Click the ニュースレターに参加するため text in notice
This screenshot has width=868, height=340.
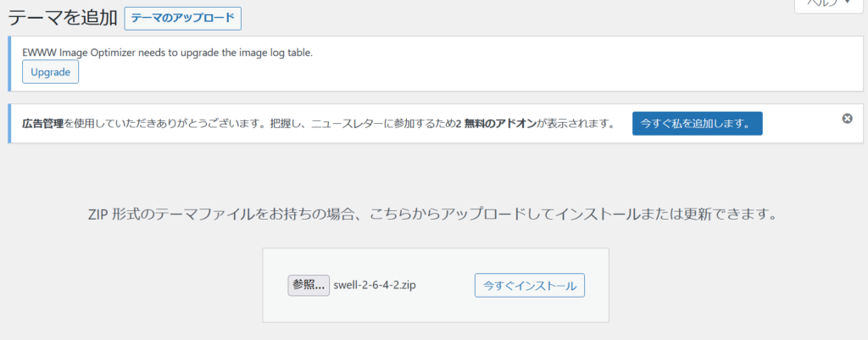[382, 124]
